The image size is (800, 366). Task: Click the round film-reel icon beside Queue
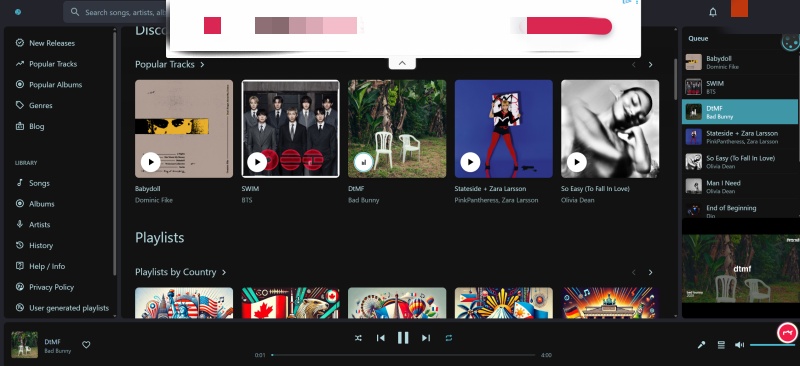pyautogui.click(x=790, y=42)
